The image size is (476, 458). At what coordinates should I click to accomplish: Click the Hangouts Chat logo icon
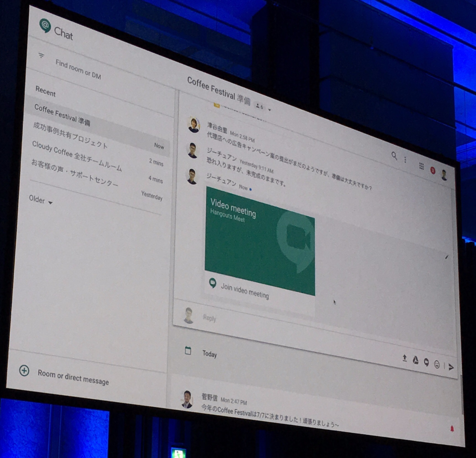tap(45, 26)
